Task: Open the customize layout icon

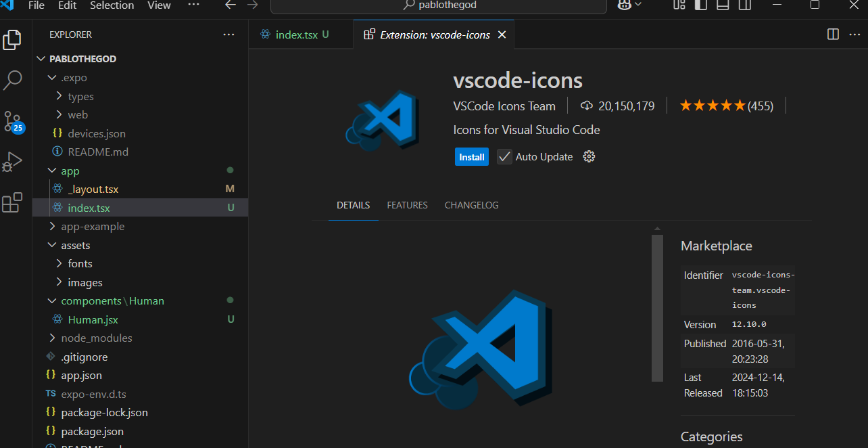Action: pyautogui.click(x=679, y=5)
